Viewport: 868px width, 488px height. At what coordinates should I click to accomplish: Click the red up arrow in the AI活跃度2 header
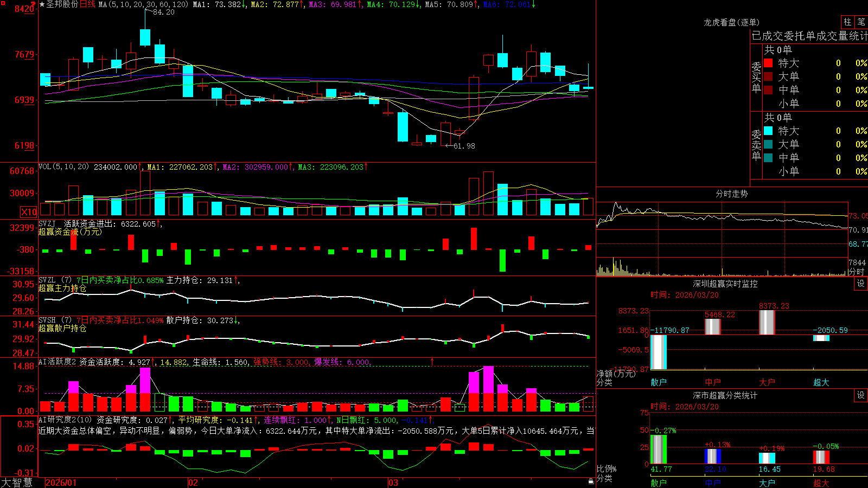[432, 362]
